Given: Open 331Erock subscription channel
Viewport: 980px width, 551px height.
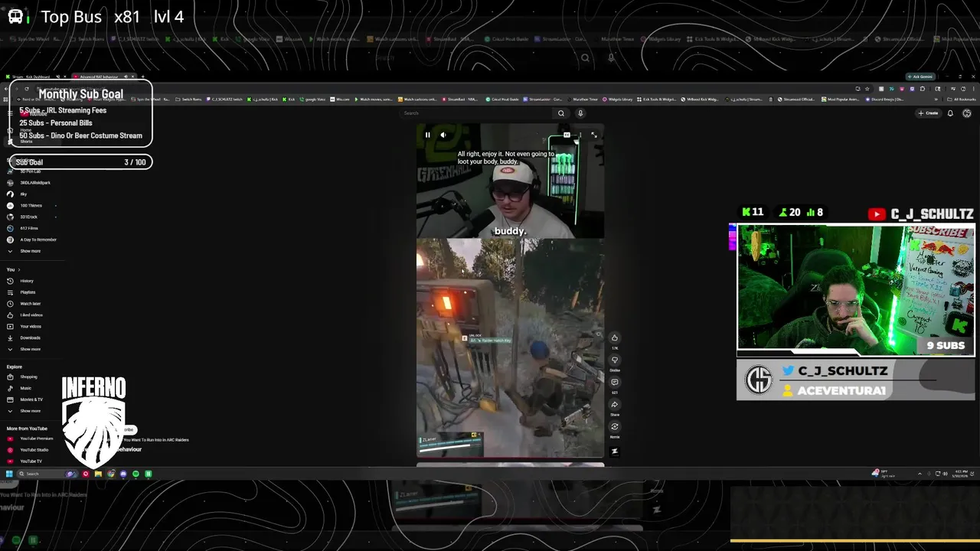Looking at the screenshot, I should point(28,217).
